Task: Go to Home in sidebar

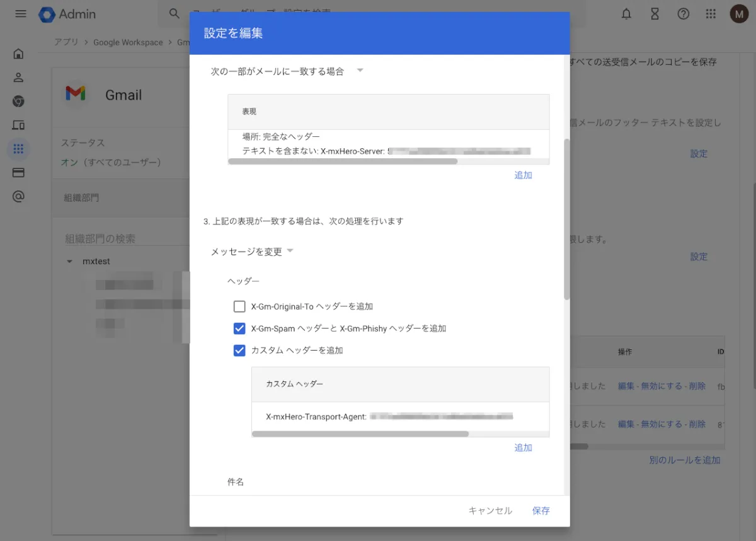Action: (x=18, y=54)
